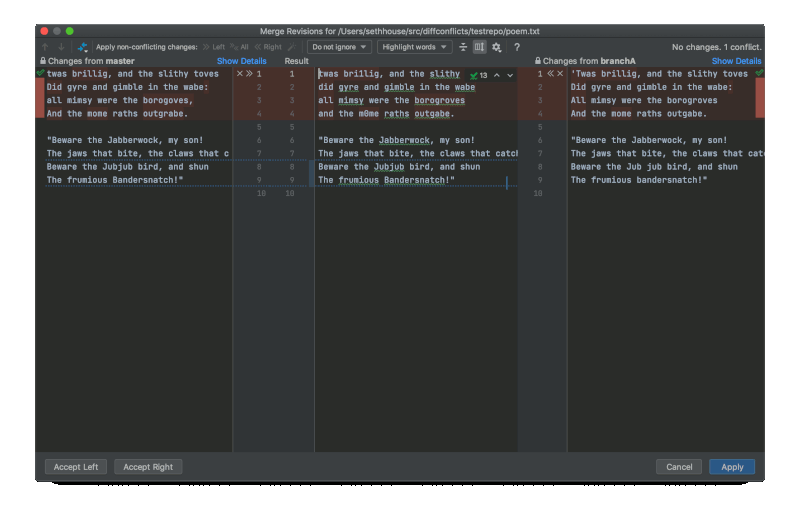Screen dimensions: 800x528
Task: Open compare contents options icon
Action: [x=83, y=47]
